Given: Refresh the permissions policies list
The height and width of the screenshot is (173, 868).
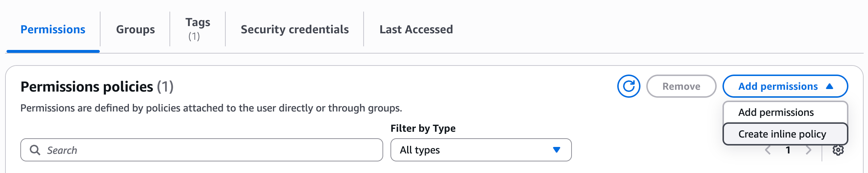Looking at the screenshot, I should pyautogui.click(x=629, y=86).
